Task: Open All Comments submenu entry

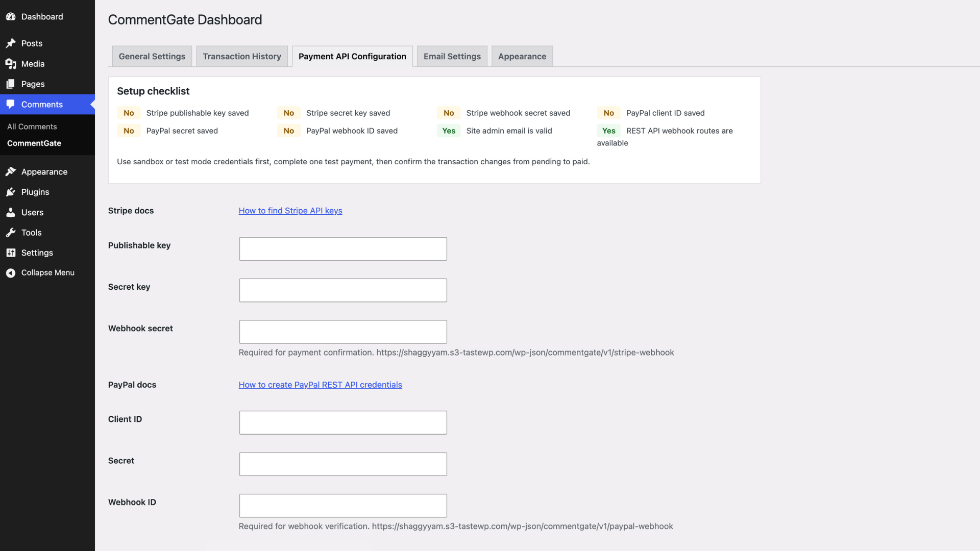Action: (x=32, y=127)
